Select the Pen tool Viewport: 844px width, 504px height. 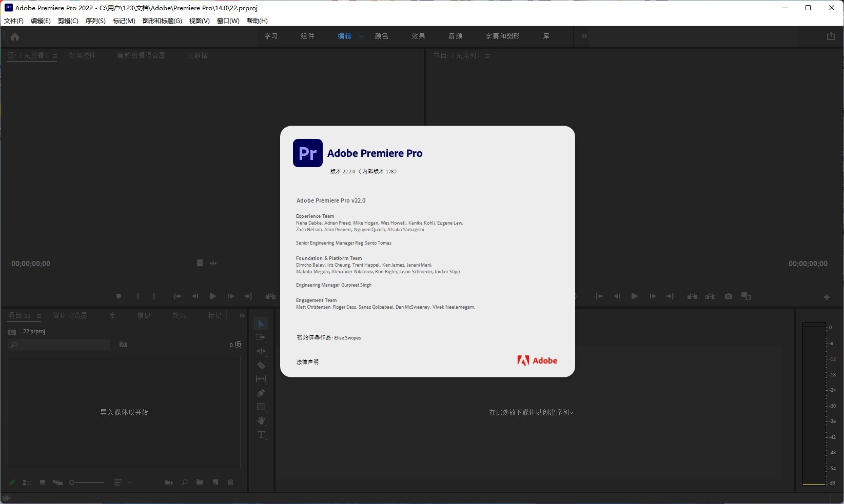pyautogui.click(x=261, y=393)
